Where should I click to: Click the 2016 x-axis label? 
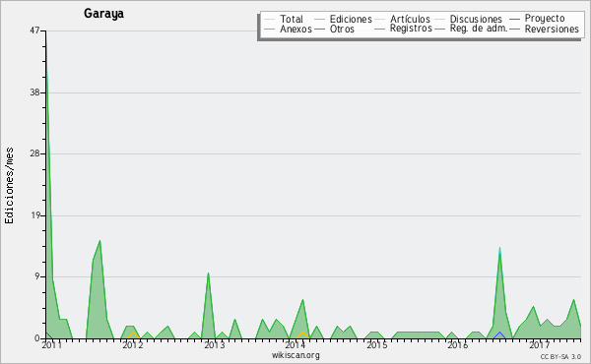tap(458, 344)
